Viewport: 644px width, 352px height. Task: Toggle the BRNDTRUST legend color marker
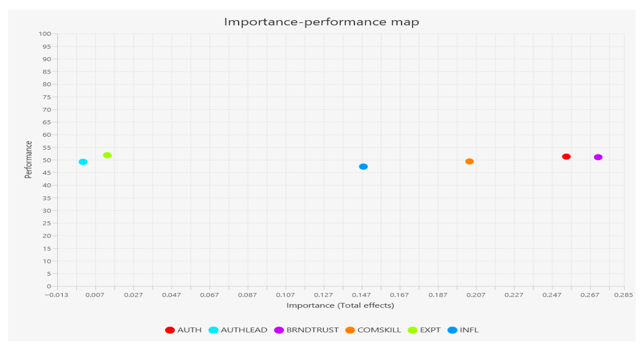279,330
